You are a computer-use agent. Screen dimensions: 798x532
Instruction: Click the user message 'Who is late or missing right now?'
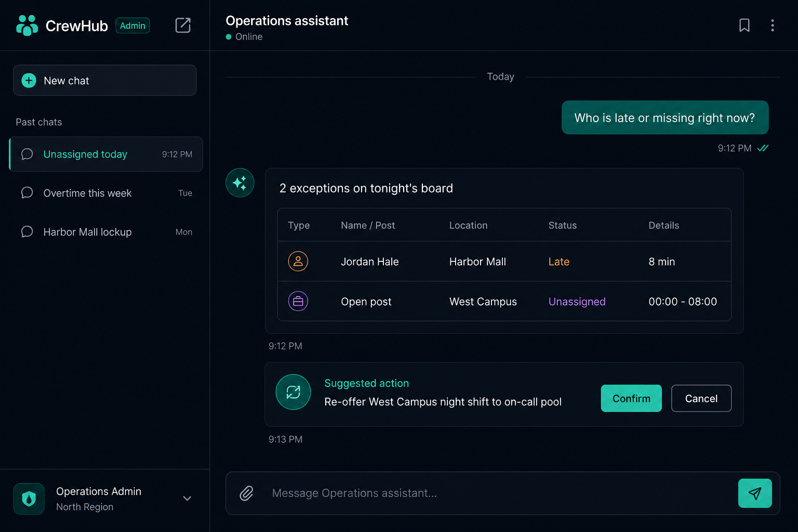[665, 118]
